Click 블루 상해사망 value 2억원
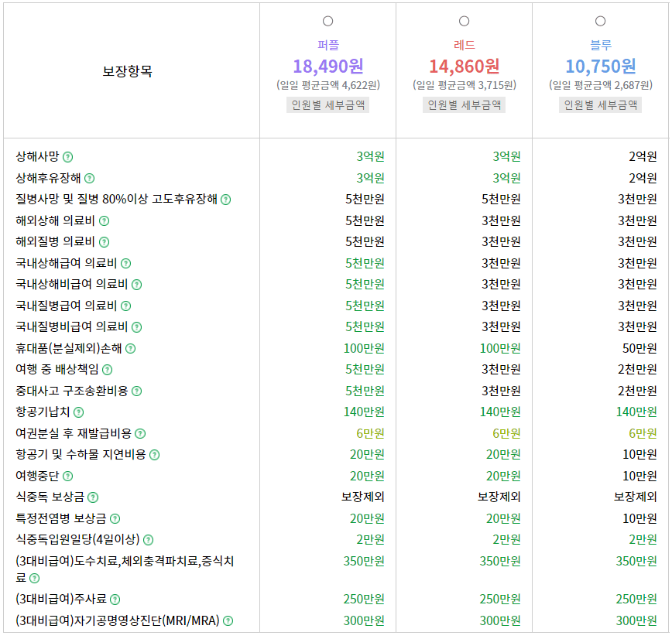 643,157
